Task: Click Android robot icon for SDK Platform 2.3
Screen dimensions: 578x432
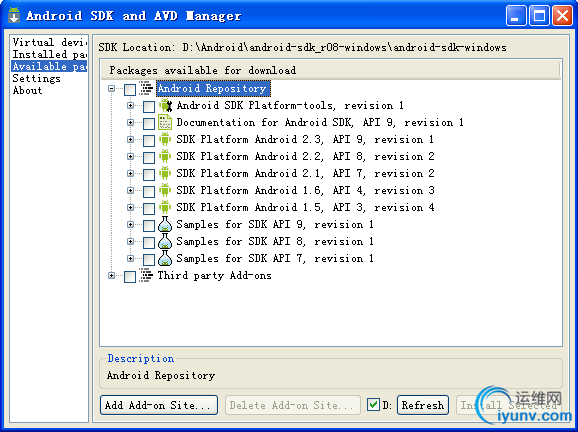Action: (x=165, y=139)
